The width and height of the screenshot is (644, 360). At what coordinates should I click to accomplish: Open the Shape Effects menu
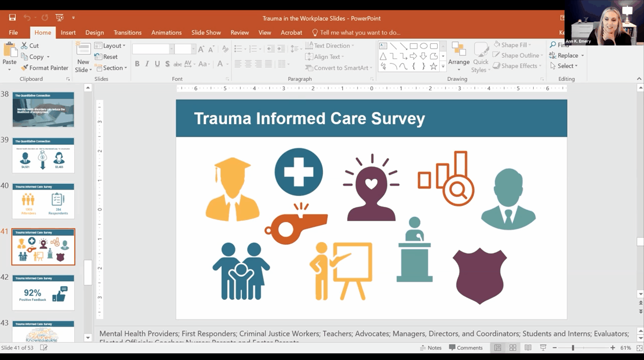(x=518, y=65)
